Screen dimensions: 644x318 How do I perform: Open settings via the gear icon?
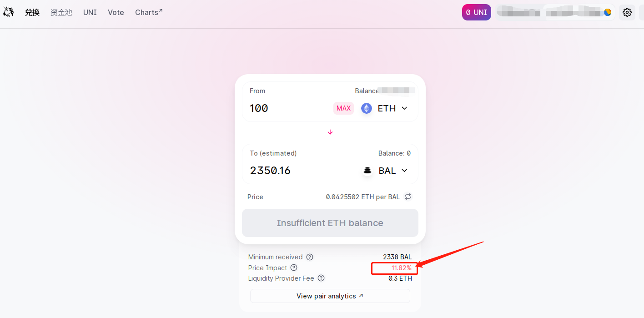tap(627, 12)
